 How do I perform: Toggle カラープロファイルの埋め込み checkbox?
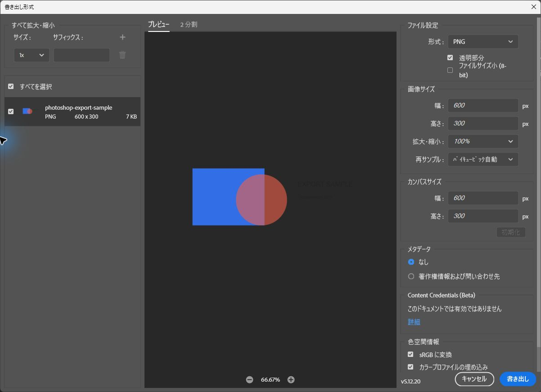click(x=410, y=367)
